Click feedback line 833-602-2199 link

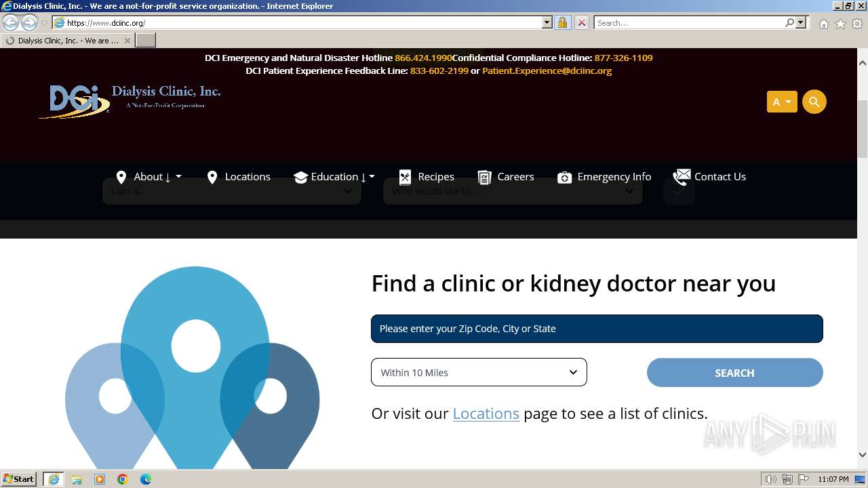coord(439,70)
